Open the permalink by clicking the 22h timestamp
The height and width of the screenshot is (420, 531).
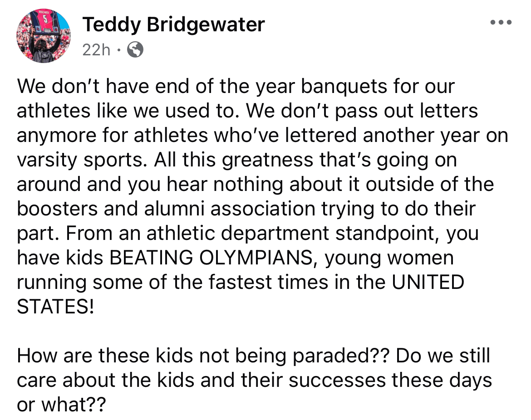point(95,50)
